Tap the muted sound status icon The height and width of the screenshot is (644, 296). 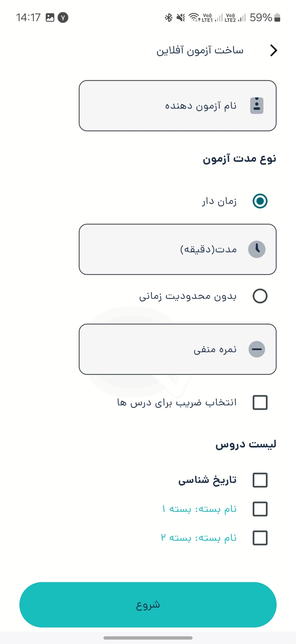click(181, 18)
